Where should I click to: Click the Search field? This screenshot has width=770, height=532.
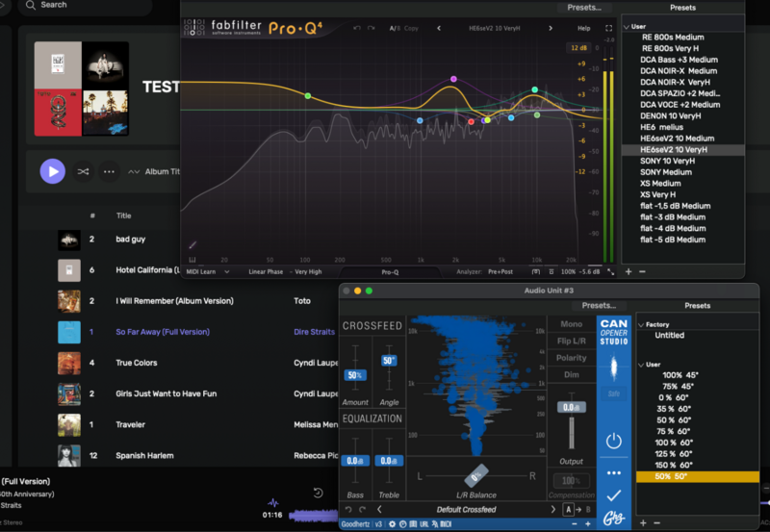(x=85, y=6)
